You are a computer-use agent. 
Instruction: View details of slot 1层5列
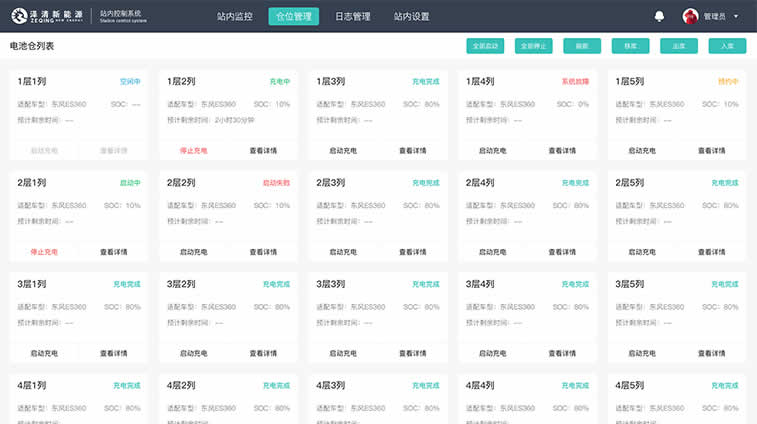click(712, 151)
